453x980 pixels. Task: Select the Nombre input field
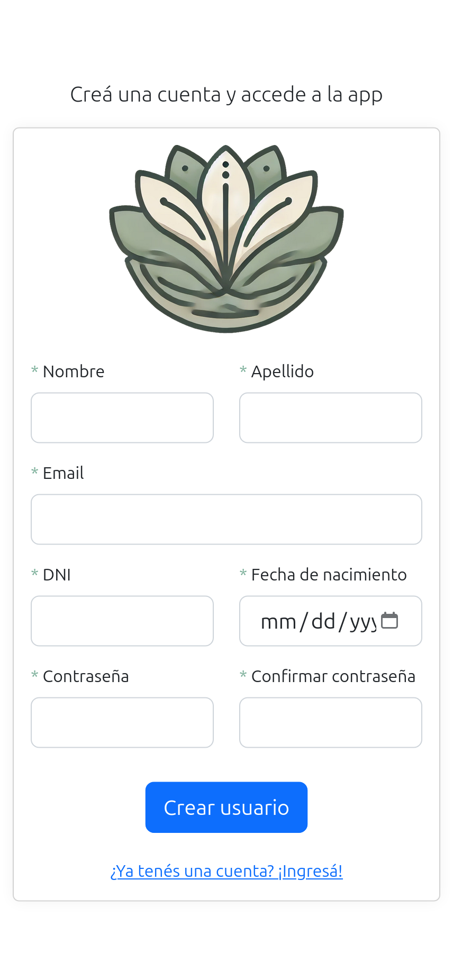pos(122,418)
